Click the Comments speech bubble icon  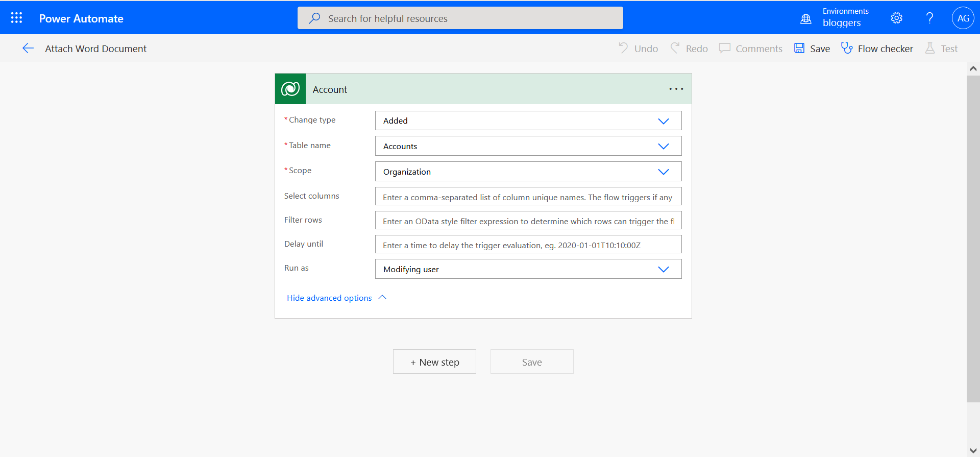coord(725,48)
